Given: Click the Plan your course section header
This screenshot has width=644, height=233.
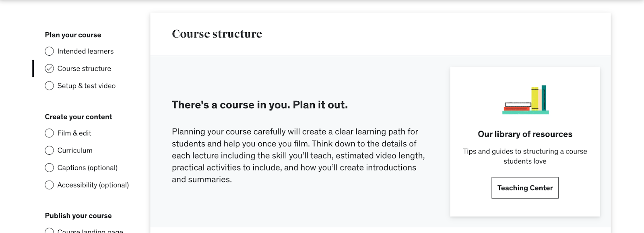Looking at the screenshot, I should (73, 35).
